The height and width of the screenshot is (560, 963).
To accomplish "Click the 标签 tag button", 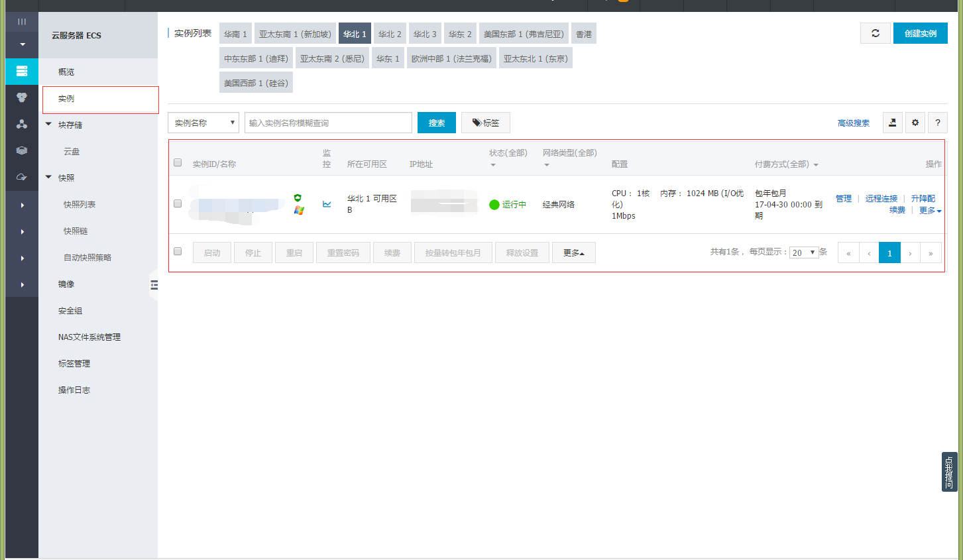I will [x=486, y=123].
